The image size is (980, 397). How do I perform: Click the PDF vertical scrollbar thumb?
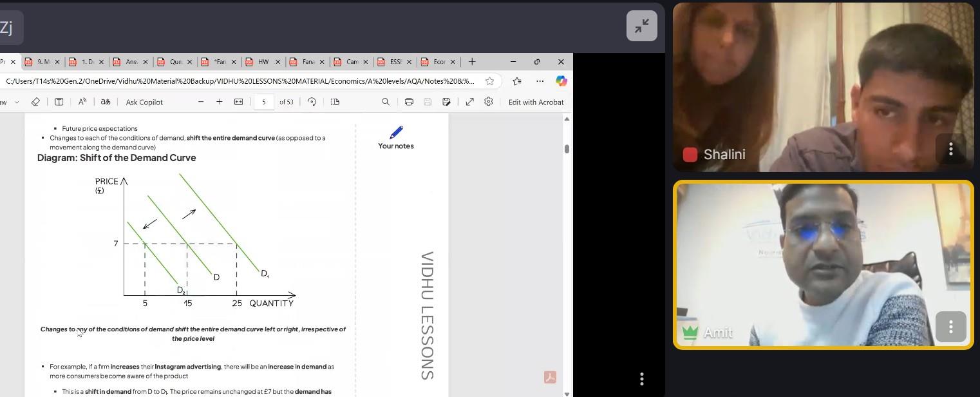coord(567,149)
